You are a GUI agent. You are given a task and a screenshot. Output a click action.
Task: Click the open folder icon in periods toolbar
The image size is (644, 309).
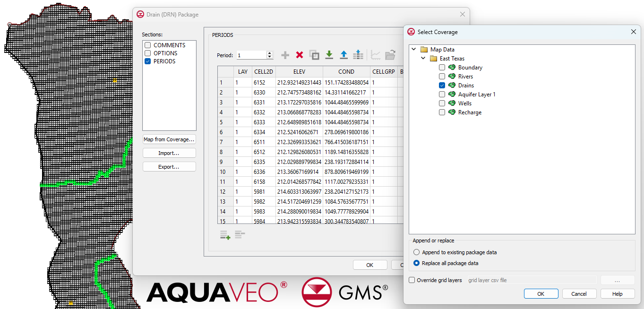tap(390, 55)
